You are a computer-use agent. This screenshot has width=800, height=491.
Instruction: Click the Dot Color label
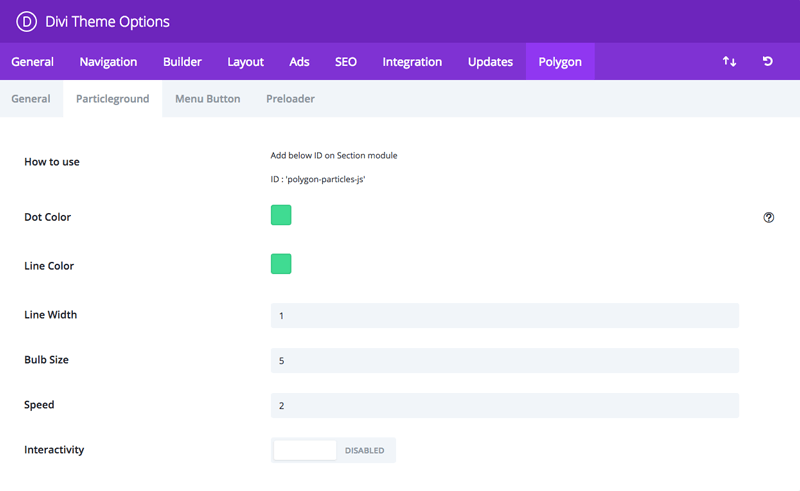click(x=47, y=217)
